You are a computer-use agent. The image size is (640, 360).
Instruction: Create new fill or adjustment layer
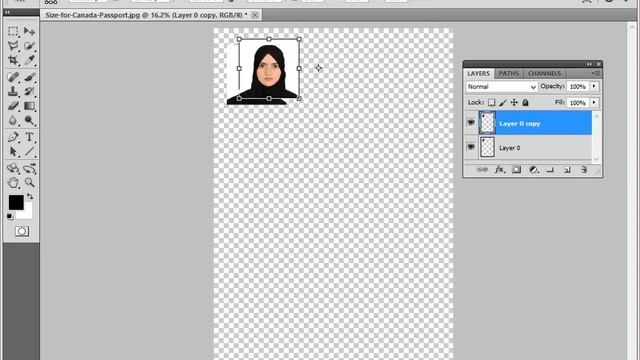[533, 169]
